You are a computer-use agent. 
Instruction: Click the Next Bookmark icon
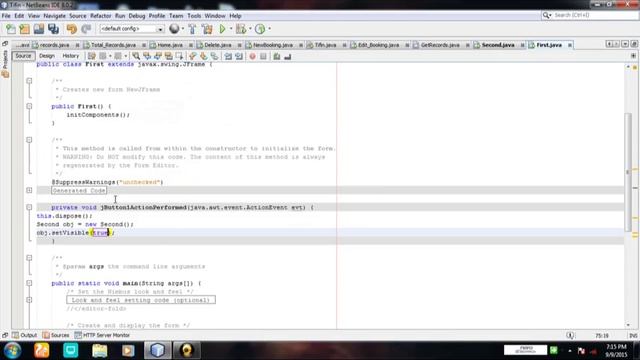click(203, 56)
